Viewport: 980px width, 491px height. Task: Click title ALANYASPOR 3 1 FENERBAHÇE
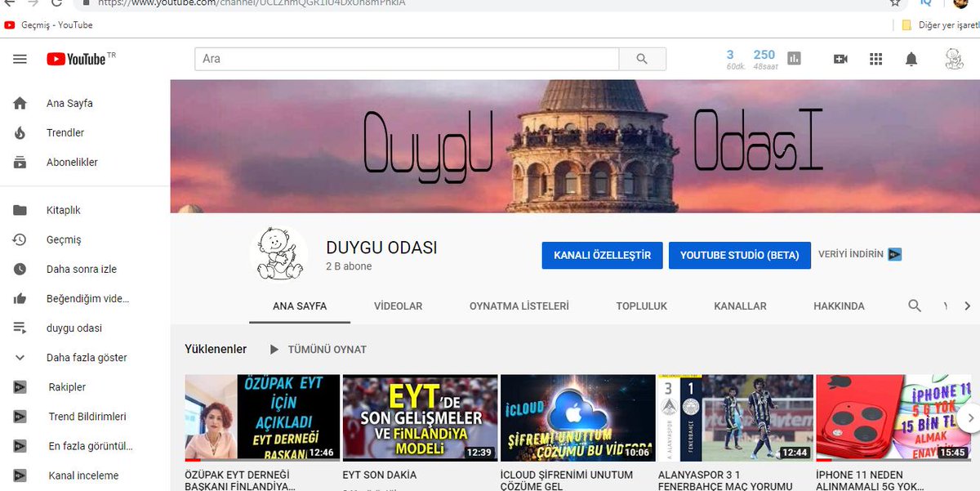pyautogui.click(x=725, y=480)
